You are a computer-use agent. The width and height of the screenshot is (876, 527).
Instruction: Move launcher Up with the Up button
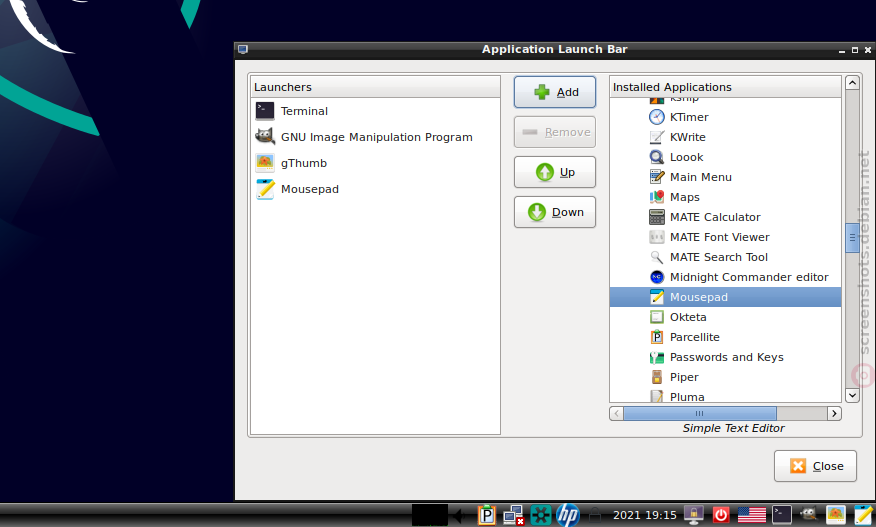point(555,172)
